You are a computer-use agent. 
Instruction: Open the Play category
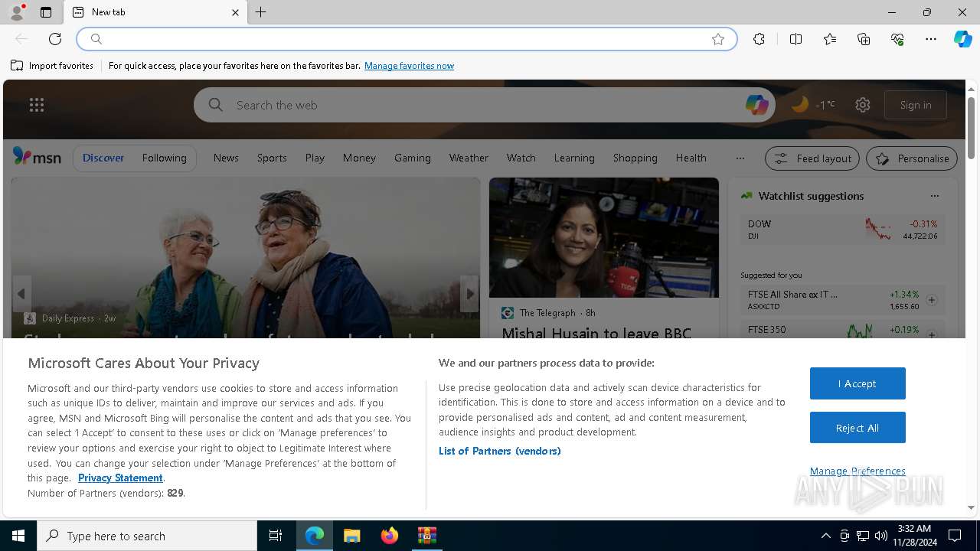tap(315, 158)
